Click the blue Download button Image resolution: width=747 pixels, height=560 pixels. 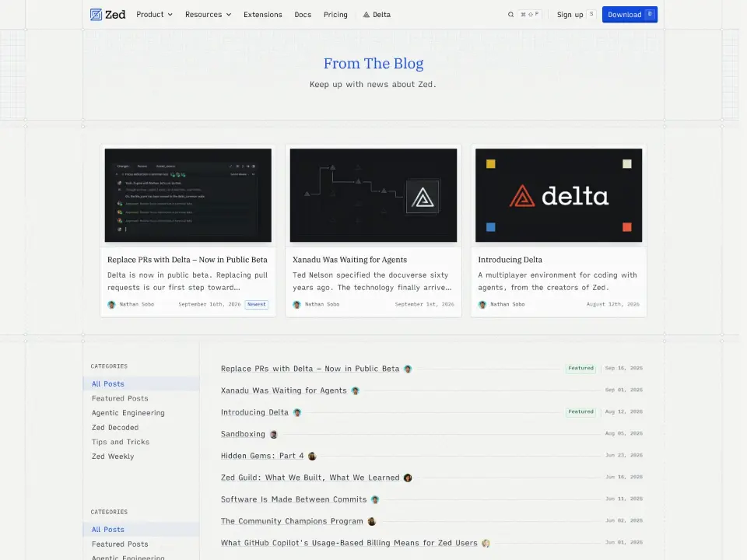coord(630,15)
